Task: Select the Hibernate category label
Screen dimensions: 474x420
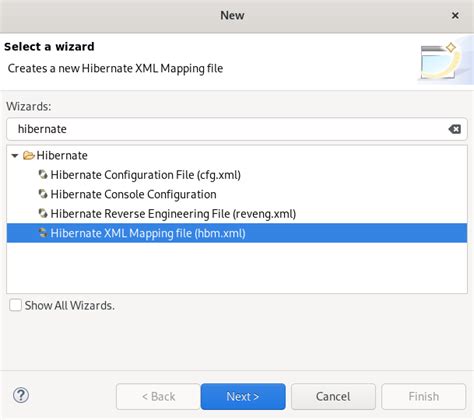Action: coord(62,156)
